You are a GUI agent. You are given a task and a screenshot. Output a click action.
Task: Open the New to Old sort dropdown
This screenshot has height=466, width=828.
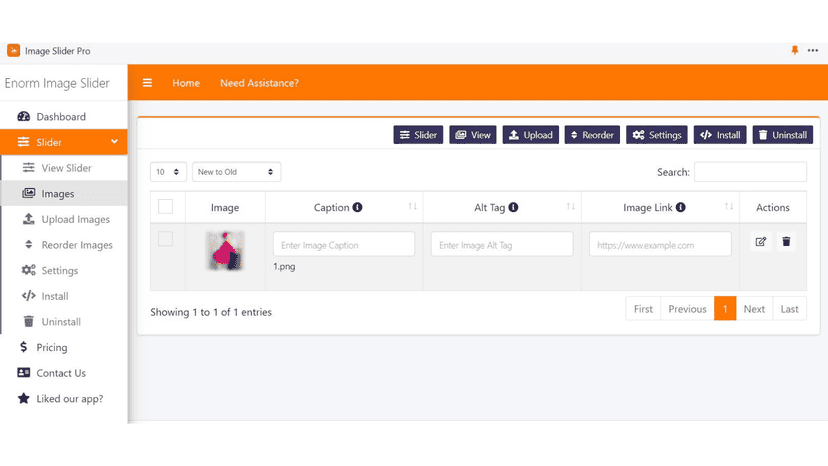coord(236,172)
